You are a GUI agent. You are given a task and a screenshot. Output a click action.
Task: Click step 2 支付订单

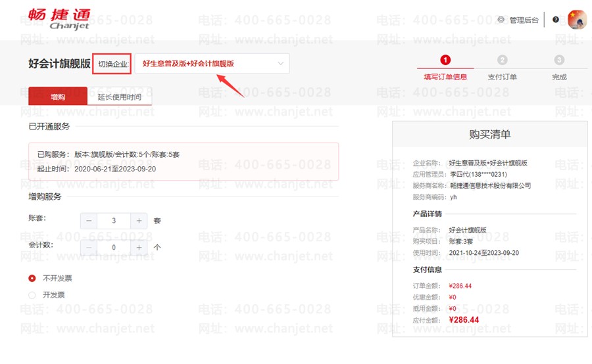coord(502,68)
